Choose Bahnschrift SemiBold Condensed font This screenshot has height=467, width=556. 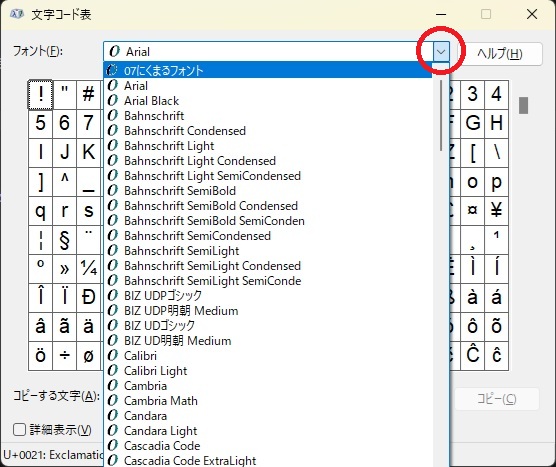coord(268,206)
